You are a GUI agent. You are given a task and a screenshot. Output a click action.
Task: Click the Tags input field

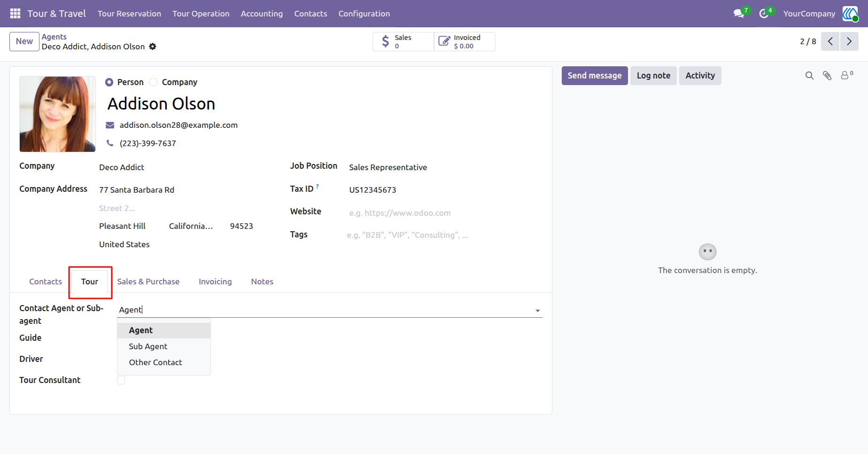tap(444, 235)
